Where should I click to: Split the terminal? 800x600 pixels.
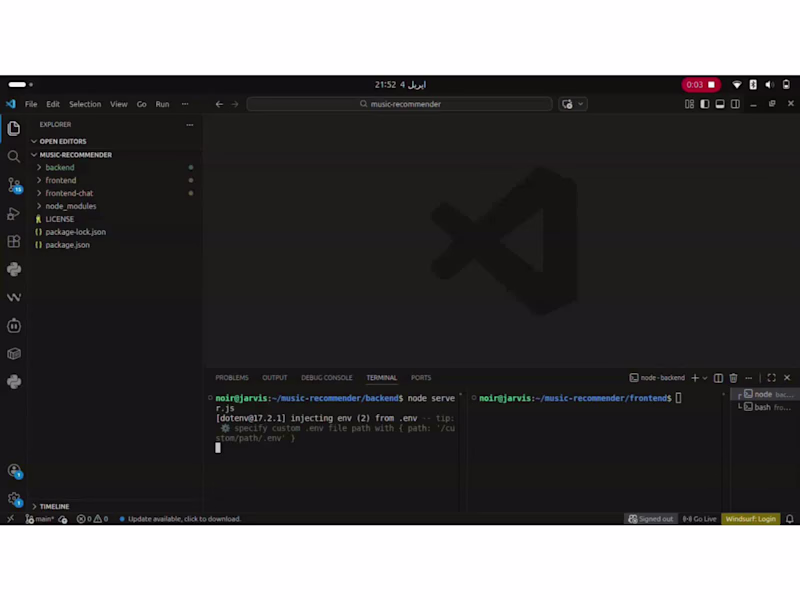718,378
